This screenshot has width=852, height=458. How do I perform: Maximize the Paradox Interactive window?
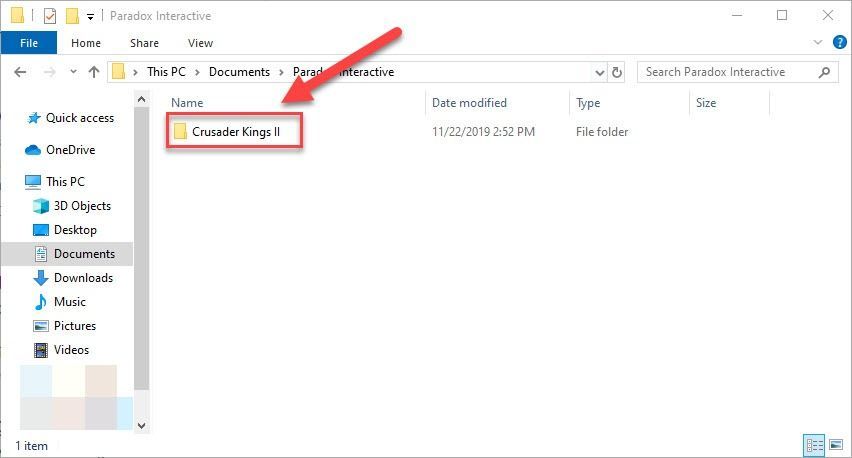[782, 15]
